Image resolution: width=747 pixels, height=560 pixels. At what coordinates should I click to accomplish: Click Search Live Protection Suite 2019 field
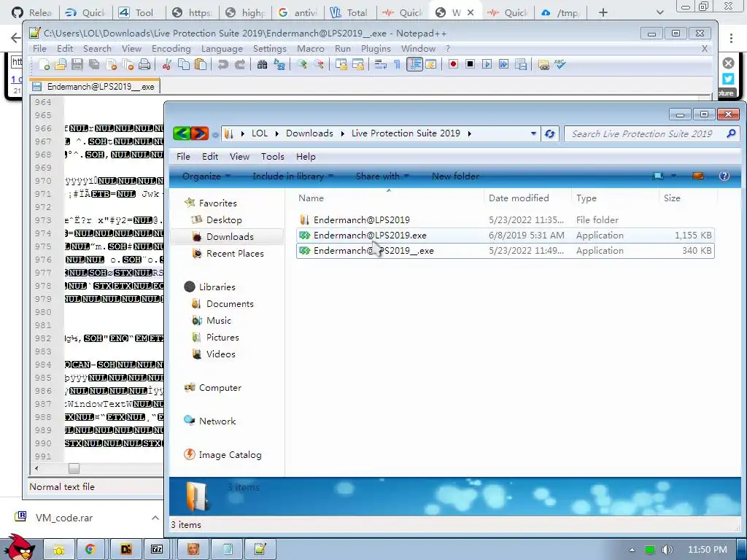(651, 134)
